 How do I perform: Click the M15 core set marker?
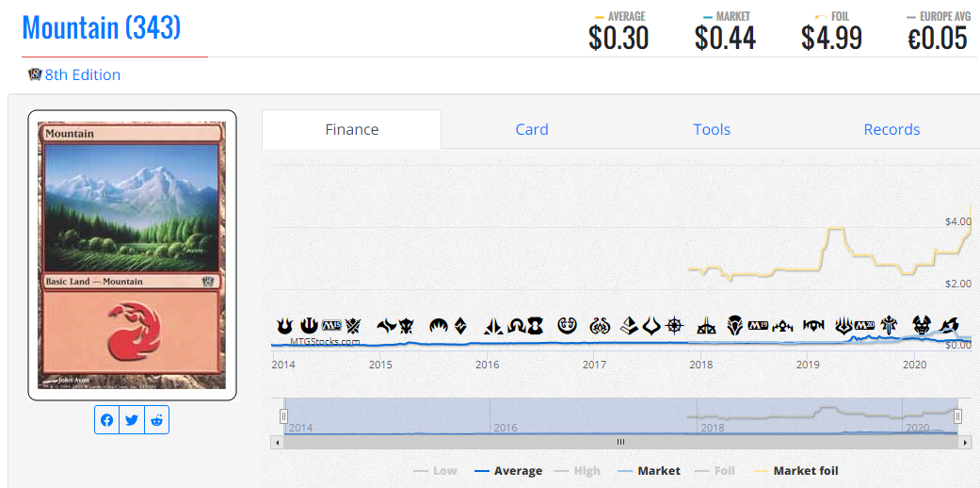331,326
